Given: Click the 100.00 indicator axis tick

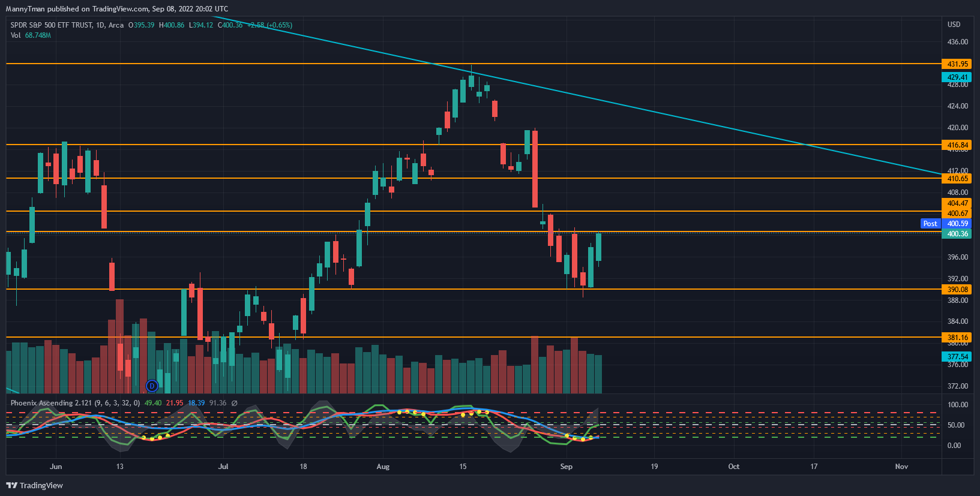Looking at the screenshot, I should [x=957, y=405].
